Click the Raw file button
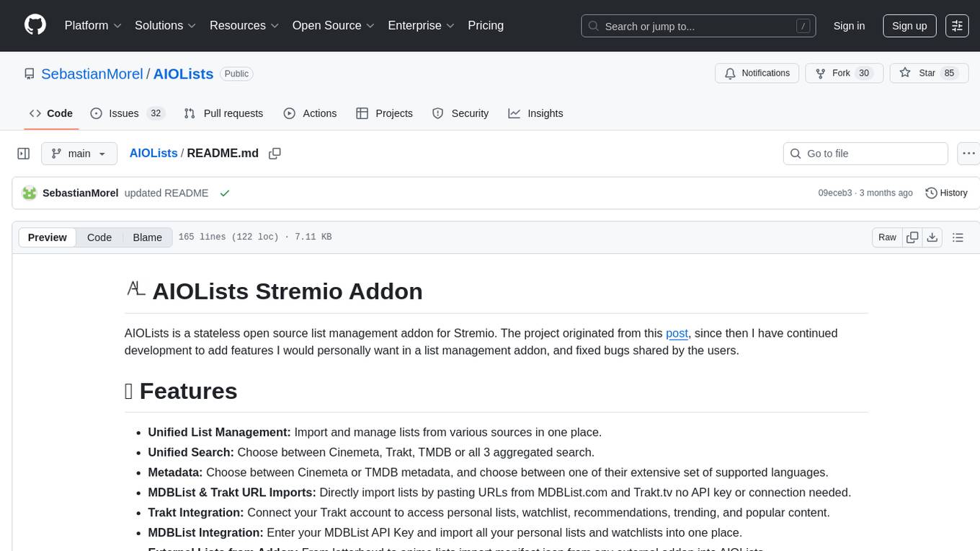The image size is (980, 551). pyautogui.click(x=887, y=237)
